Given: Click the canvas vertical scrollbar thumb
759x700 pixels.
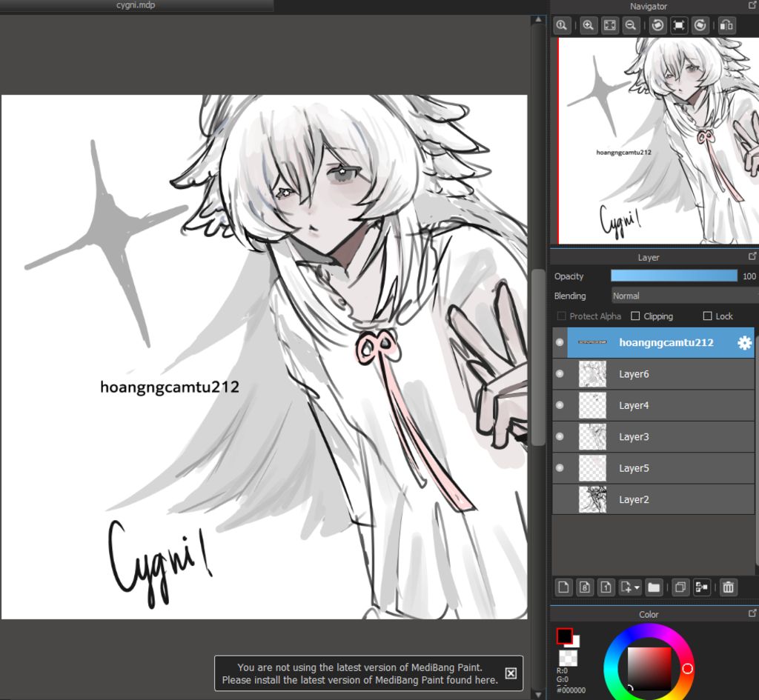Looking at the screenshot, I should pos(538,358).
